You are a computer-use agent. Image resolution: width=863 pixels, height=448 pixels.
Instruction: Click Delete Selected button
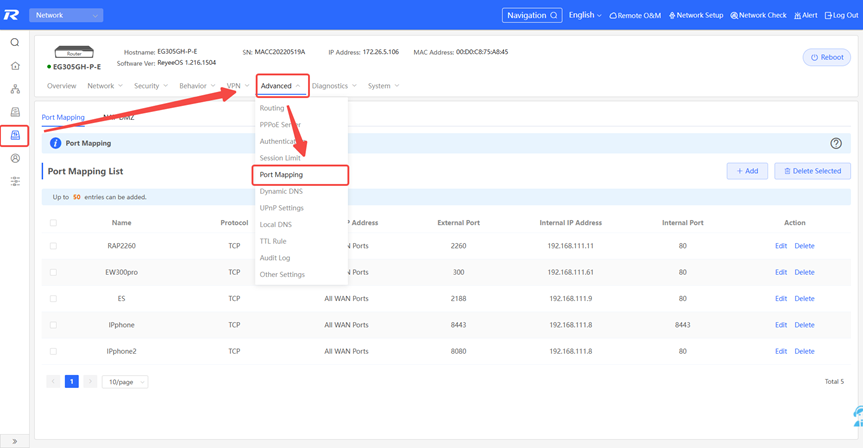[812, 171]
